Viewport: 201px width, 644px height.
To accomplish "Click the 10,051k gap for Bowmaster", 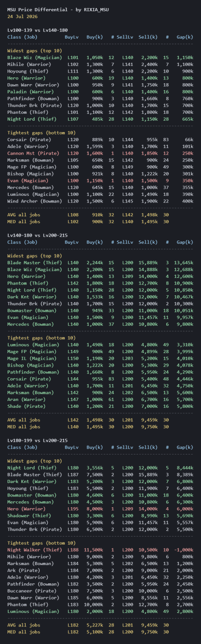I will tap(183, 310).
